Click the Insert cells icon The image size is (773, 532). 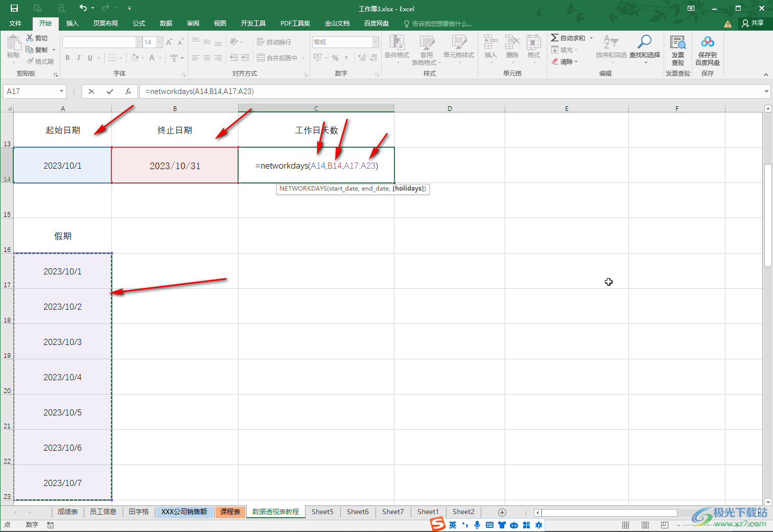(x=490, y=43)
